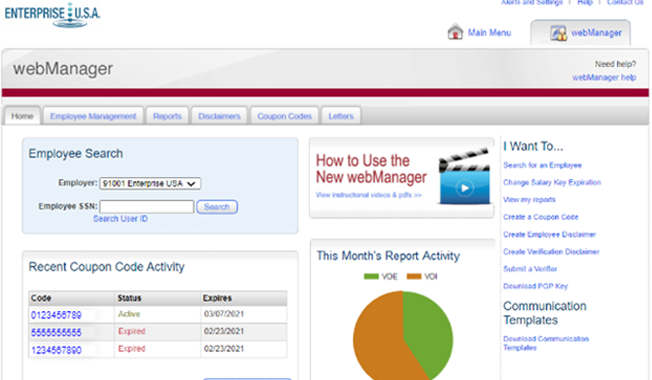
Task: Click the Main Menu house icon
Action: (455, 32)
